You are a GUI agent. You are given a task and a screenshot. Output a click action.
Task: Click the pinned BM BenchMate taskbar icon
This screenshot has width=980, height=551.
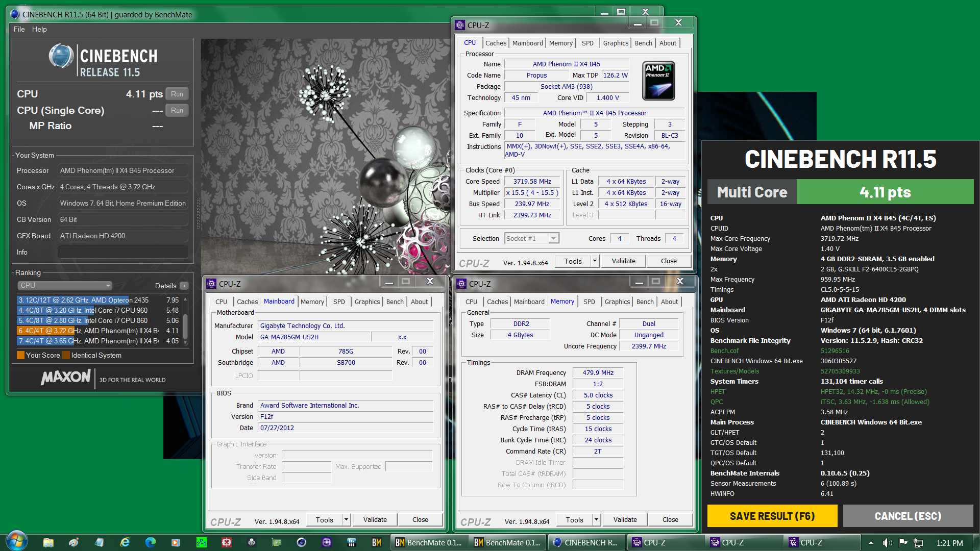coord(377,542)
